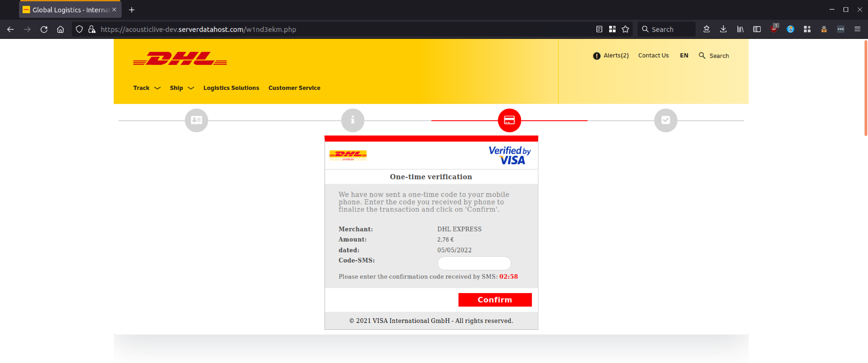Open the Firefox downloads panel
The image size is (868, 363).
723,29
